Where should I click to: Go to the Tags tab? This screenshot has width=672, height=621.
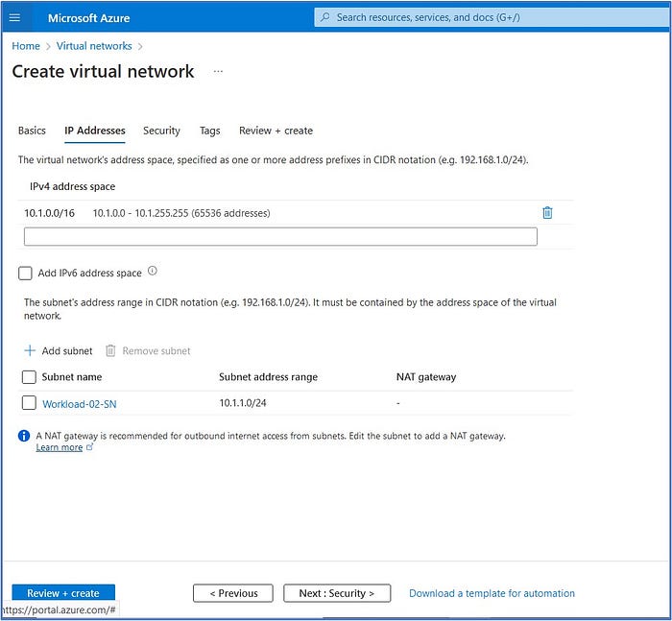click(x=210, y=131)
